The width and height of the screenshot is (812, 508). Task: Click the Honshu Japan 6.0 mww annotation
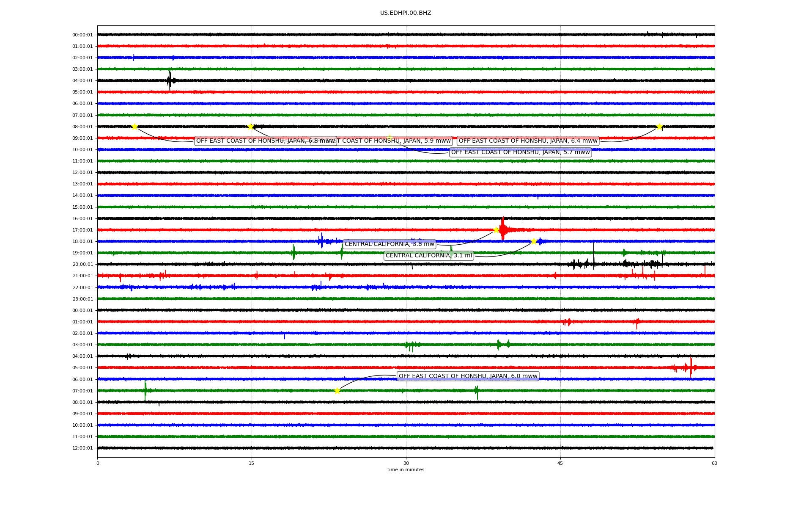[468, 376]
